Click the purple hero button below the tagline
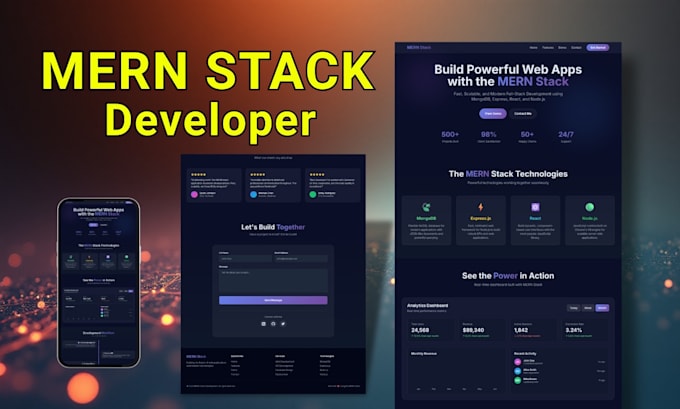Viewport: 680px width, 409px height. click(x=493, y=114)
